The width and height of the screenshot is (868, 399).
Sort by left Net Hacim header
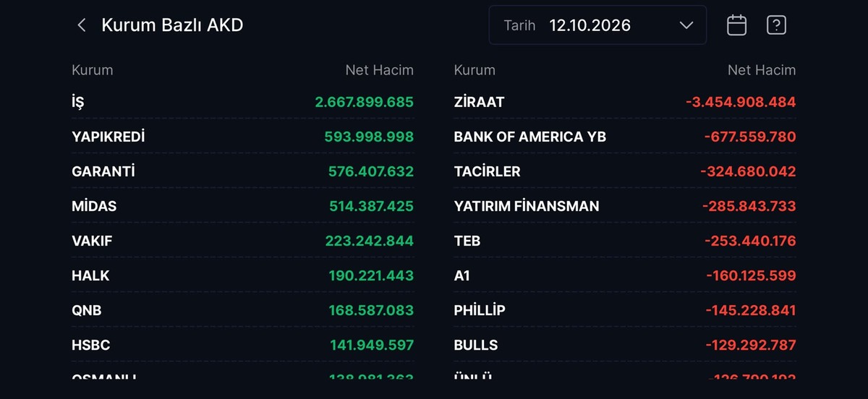[x=379, y=70]
